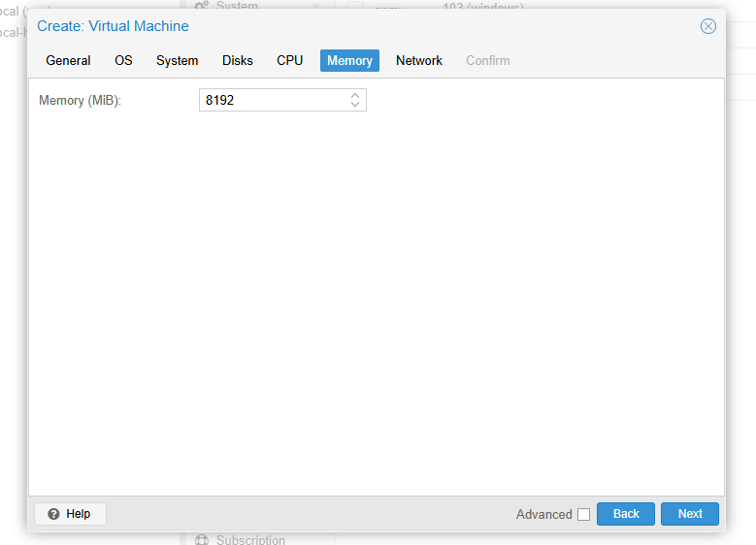Image resolution: width=756 pixels, height=545 pixels.
Task: Increase memory with the up spinner arrow
Action: 355,95
